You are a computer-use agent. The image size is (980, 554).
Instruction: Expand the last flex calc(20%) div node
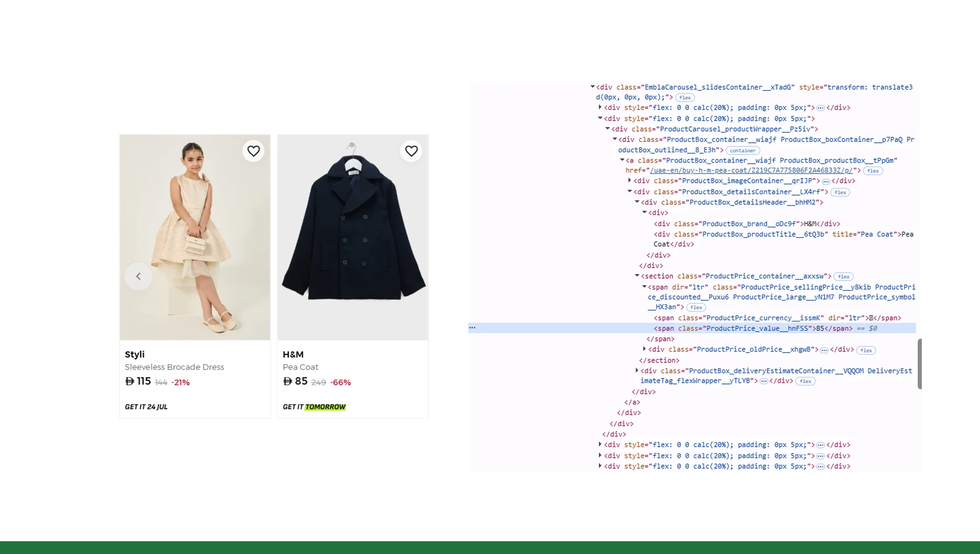tap(600, 466)
